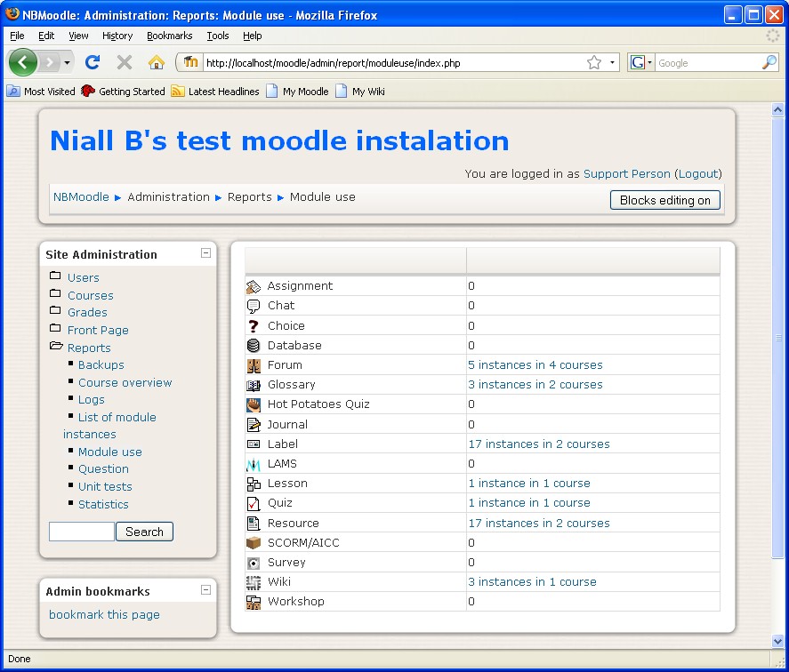Click the Workshop module icon
Image resolution: width=789 pixels, height=672 pixels.
[254, 602]
